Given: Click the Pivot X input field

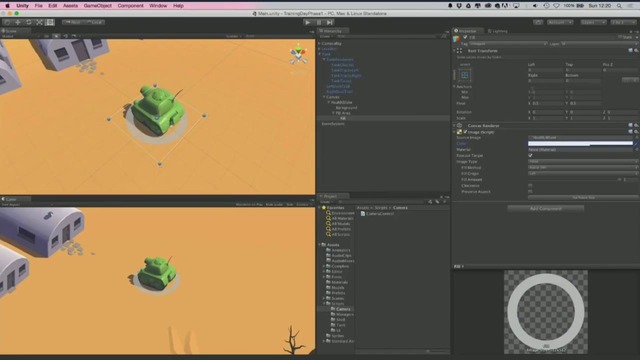Looking at the screenshot, I should (547, 103).
